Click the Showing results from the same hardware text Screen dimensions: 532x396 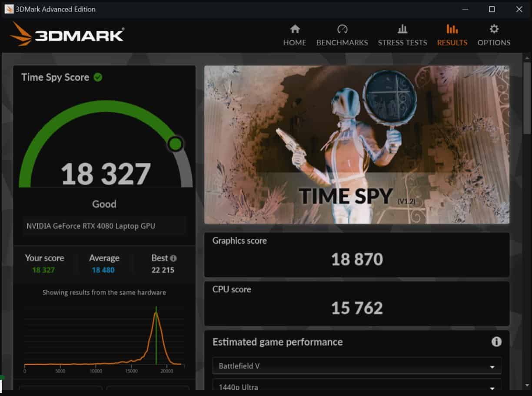tap(104, 292)
